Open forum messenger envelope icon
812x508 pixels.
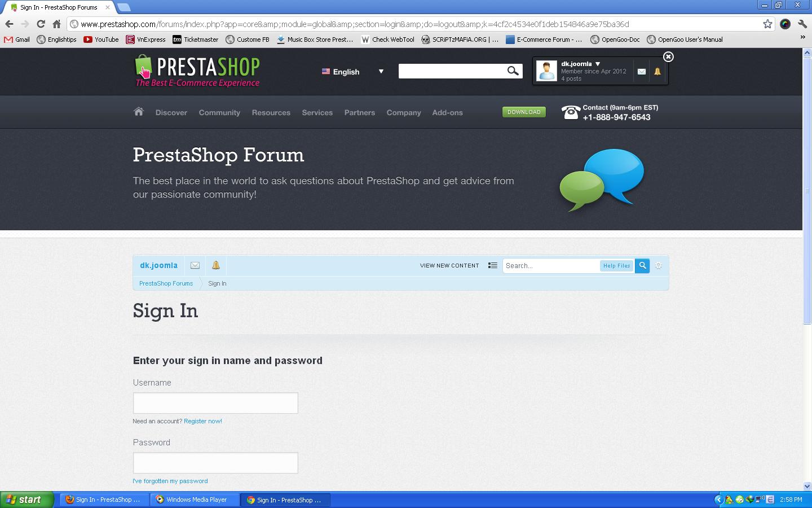(x=195, y=265)
